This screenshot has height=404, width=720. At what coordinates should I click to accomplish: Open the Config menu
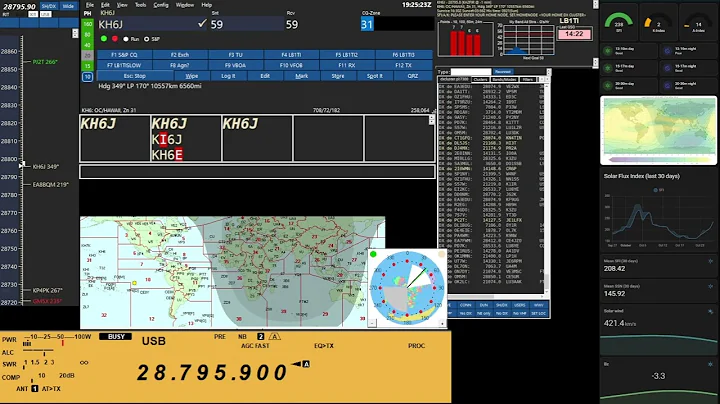point(161,5)
